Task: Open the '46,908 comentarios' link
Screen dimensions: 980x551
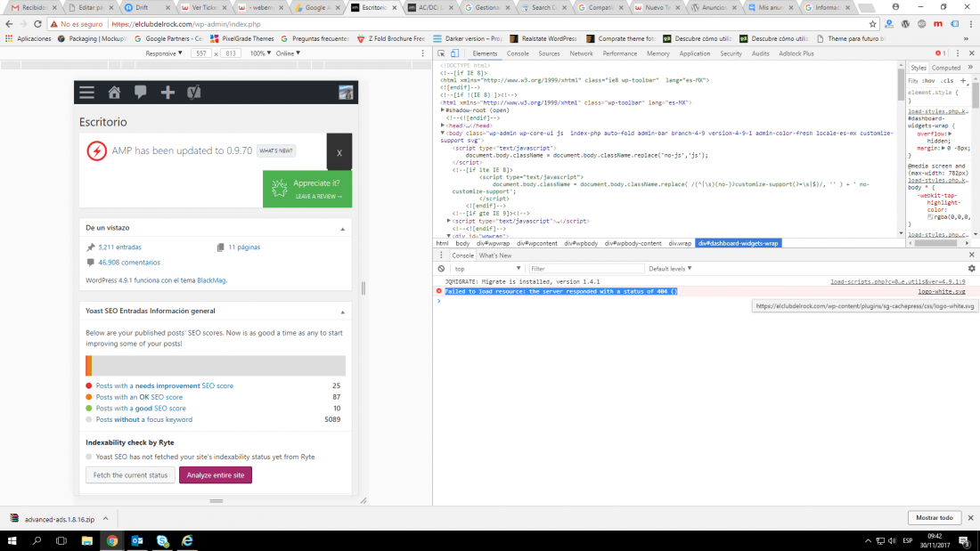Action: click(x=129, y=263)
